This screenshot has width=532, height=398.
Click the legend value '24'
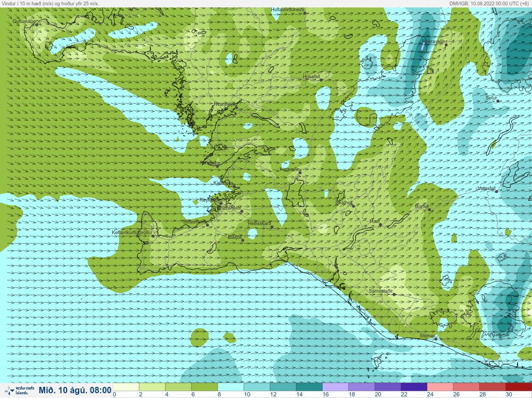430,394
